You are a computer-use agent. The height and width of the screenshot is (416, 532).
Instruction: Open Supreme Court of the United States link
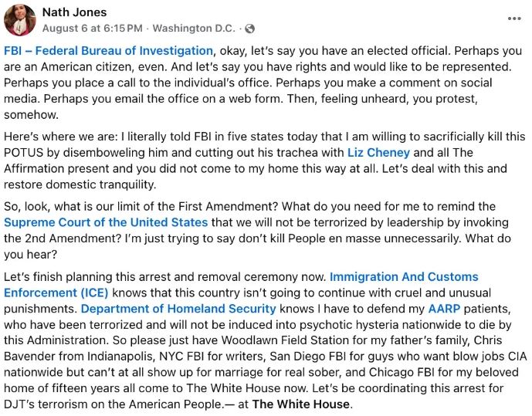106,222
